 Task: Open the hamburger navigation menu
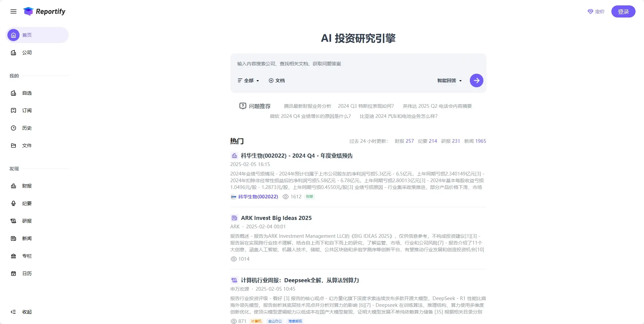point(13,11)
